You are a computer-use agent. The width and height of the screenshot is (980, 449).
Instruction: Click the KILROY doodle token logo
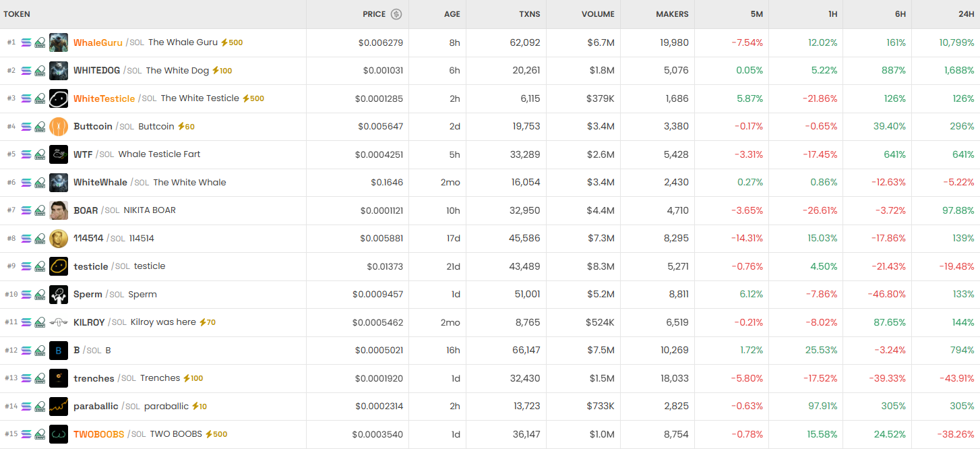59,322
